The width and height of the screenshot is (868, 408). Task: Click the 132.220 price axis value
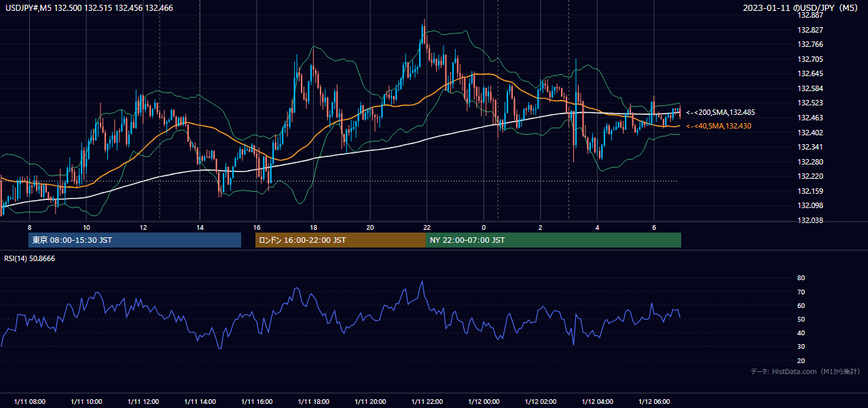[x=810, y=176]
